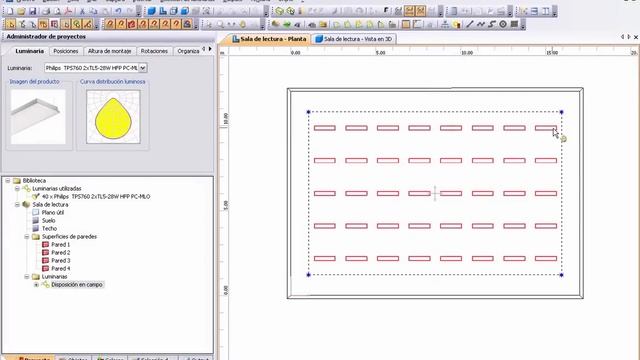Screen dimensions: 640x360
Task: Click the red highlighted question-mark icon
Action: tap(131, 24)
